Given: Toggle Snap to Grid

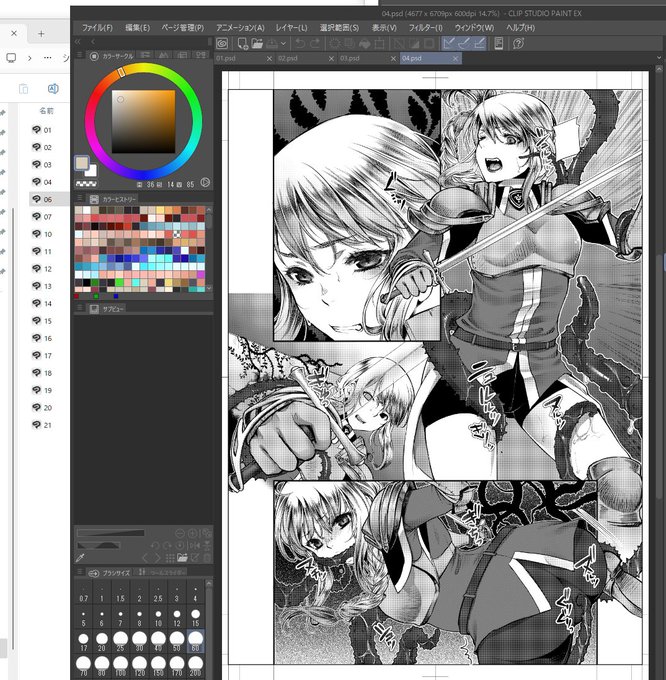Looking at the screenshot, I should pos(479,43).
